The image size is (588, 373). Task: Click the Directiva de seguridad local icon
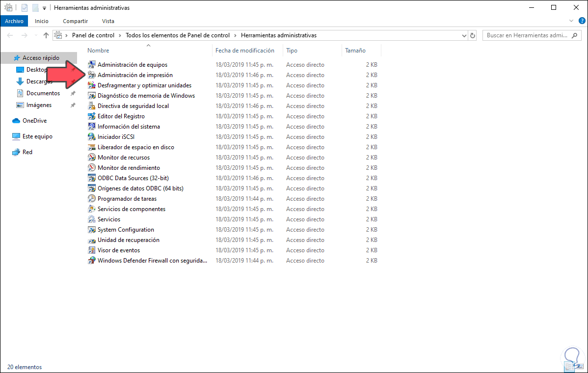[91, 106]
